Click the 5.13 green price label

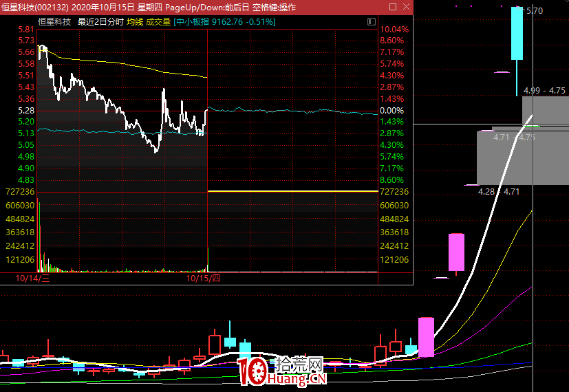click(26, 133)
